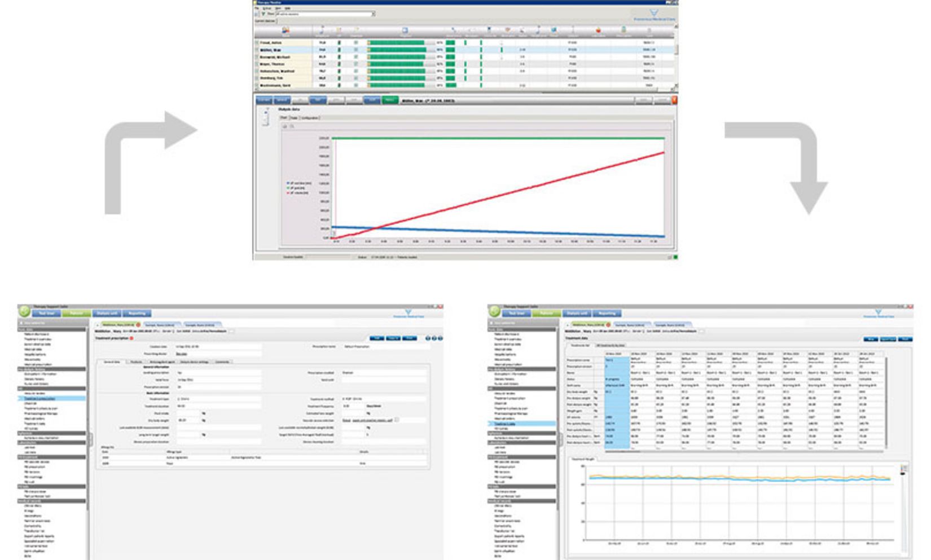Open the 'all active sessions' filter dropdown
Screen dimensions: 931x560
[x=372, y=14]
